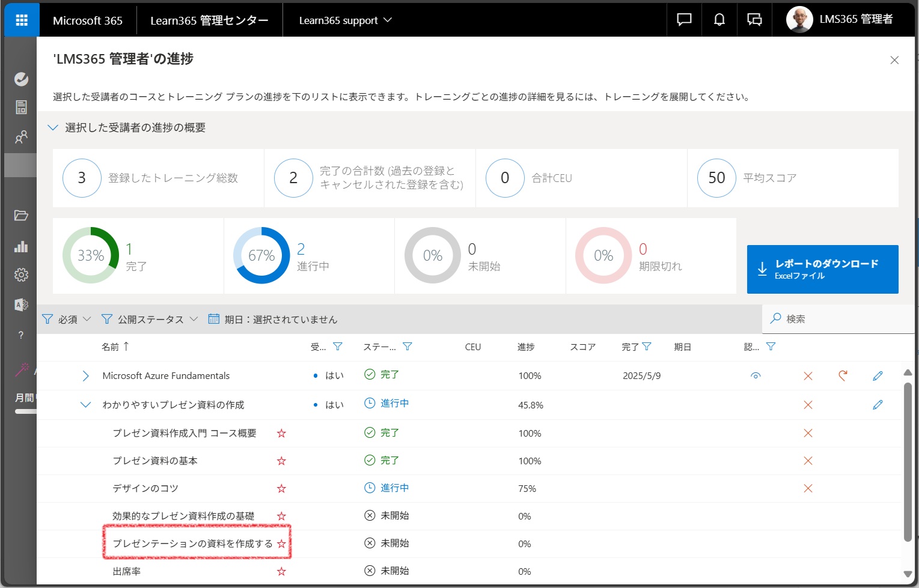
Task: Close the 進捗 panel with the X
Action: click(x=894, y=60)
